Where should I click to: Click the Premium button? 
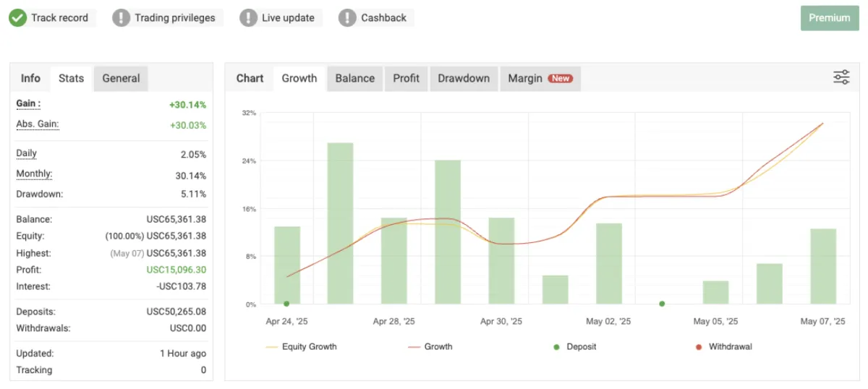829,18
